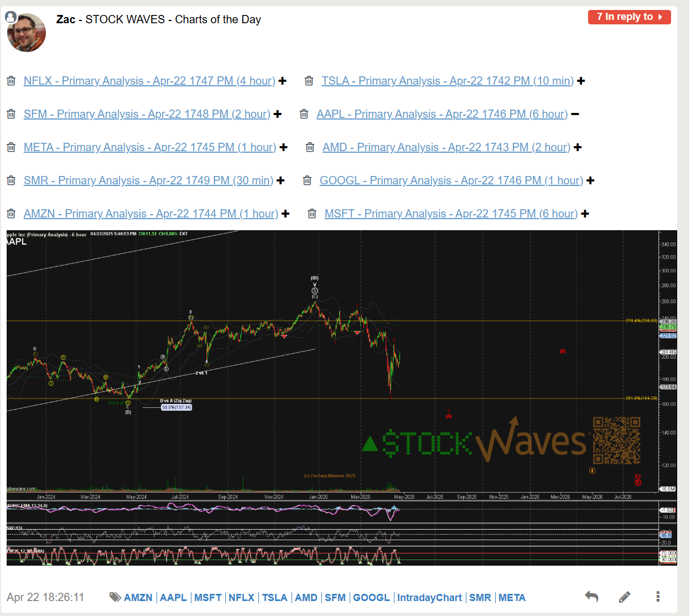The height and width of the screenshot is (616, 691).
Task: Click the tags label icon
Action: tap(115, 597)
